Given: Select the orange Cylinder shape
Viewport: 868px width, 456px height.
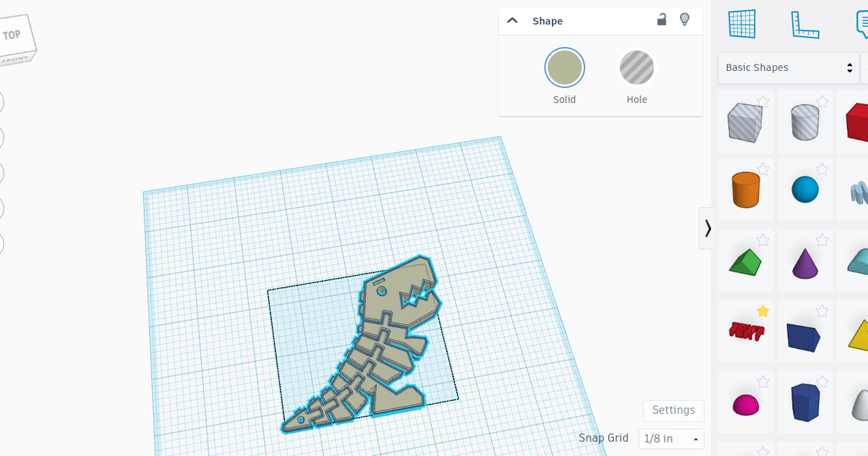Looking at the screenshot, I should 745,190.
